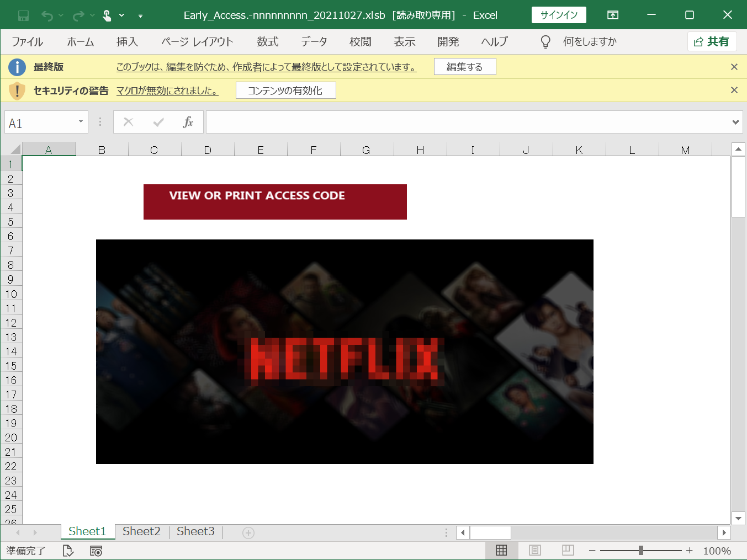This screenshot has height=560, width=747.
Task: Click the Redo arrow icon
Action: tap(78, 15)
